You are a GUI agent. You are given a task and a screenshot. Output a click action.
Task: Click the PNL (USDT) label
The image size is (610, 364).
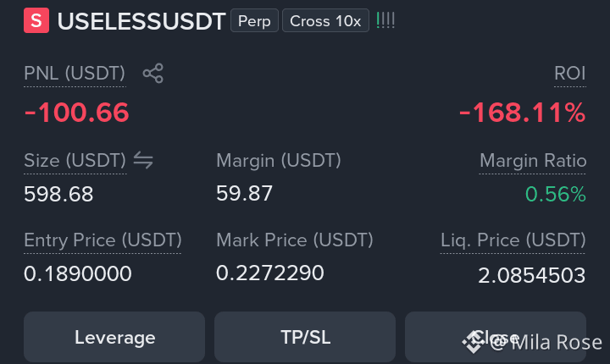coord(75,74)
